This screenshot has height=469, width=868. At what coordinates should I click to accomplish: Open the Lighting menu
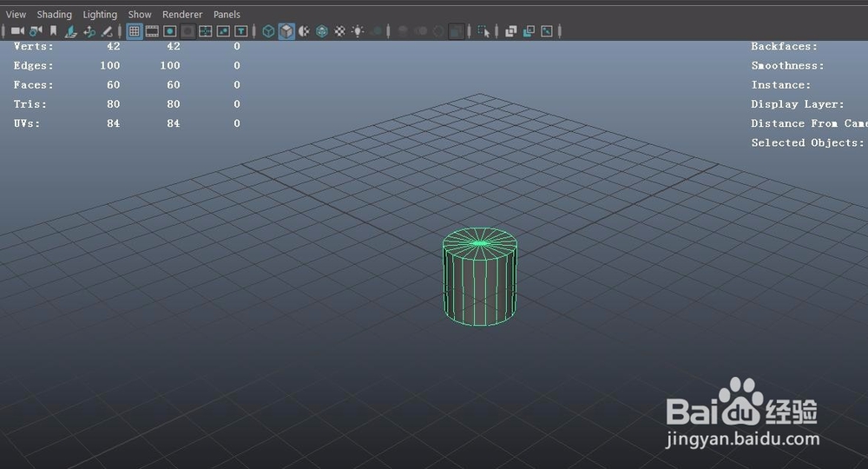100,15
